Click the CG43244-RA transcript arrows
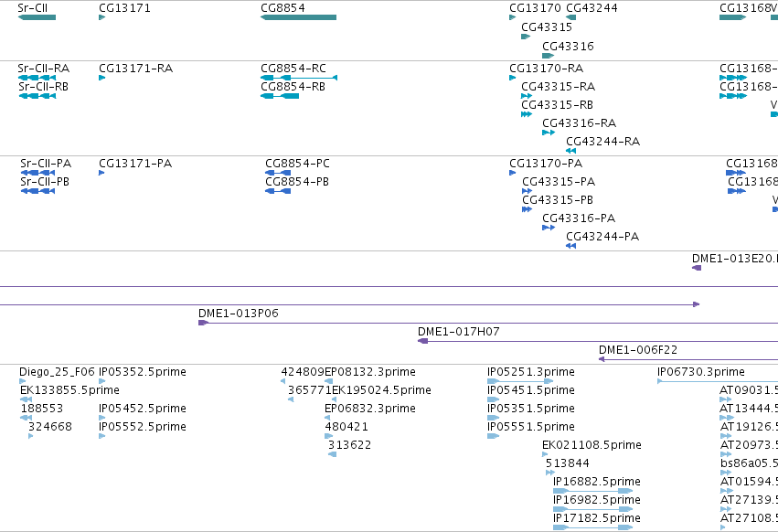Image resolution: width=778 pixels, height=532 pixels. 570,151
